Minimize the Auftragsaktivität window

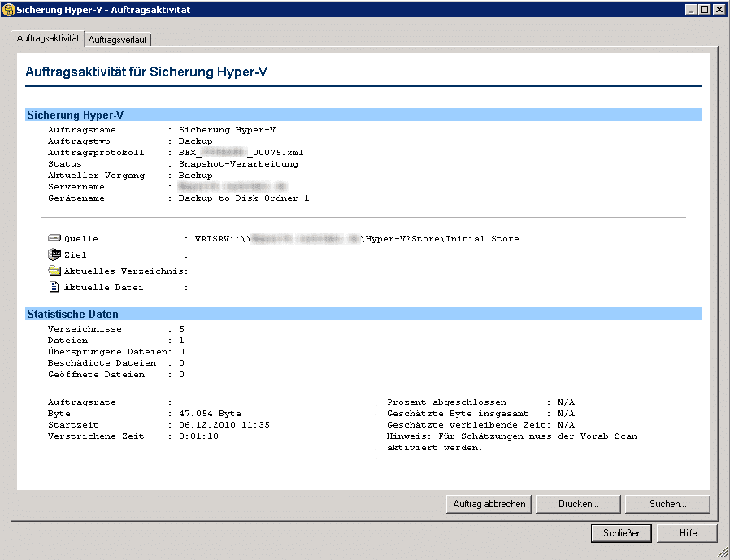click(691, 9)
